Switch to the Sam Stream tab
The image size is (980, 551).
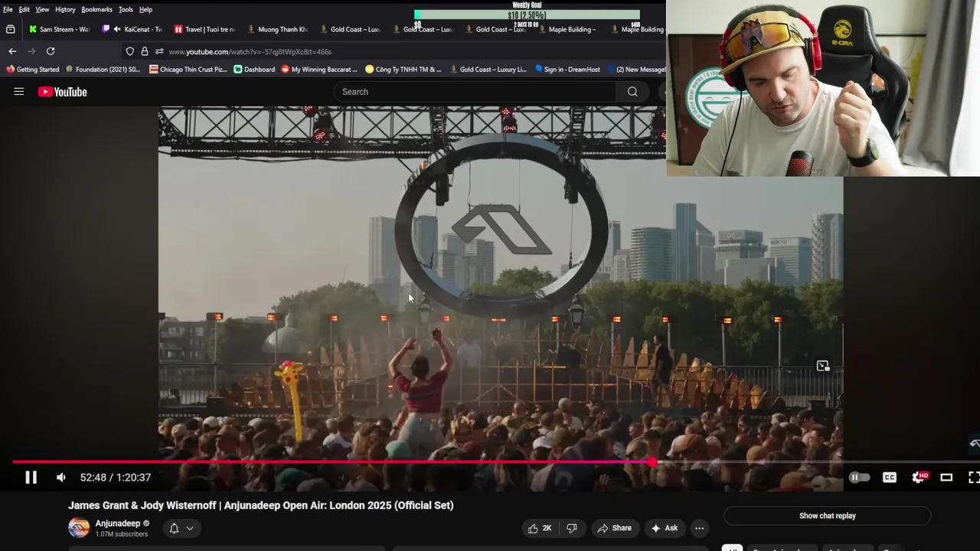click(x=59, y=29)
